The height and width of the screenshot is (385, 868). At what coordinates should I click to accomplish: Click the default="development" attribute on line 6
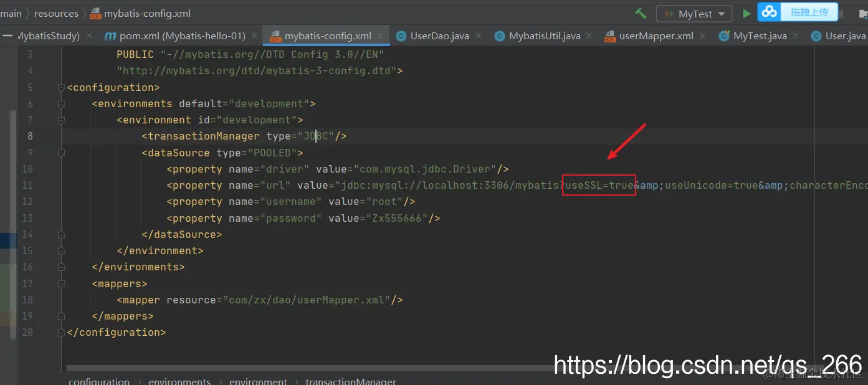244,103
